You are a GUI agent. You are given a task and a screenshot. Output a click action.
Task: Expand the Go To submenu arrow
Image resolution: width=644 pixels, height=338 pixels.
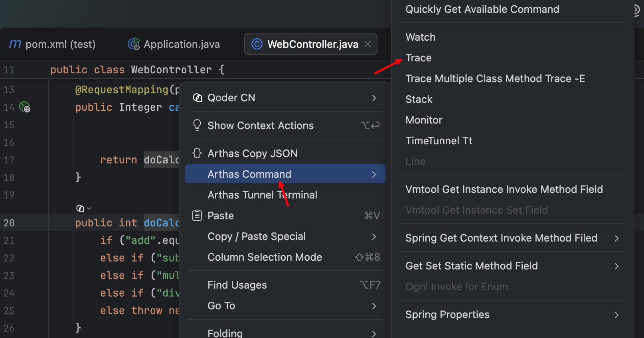(x=374, y=306)
